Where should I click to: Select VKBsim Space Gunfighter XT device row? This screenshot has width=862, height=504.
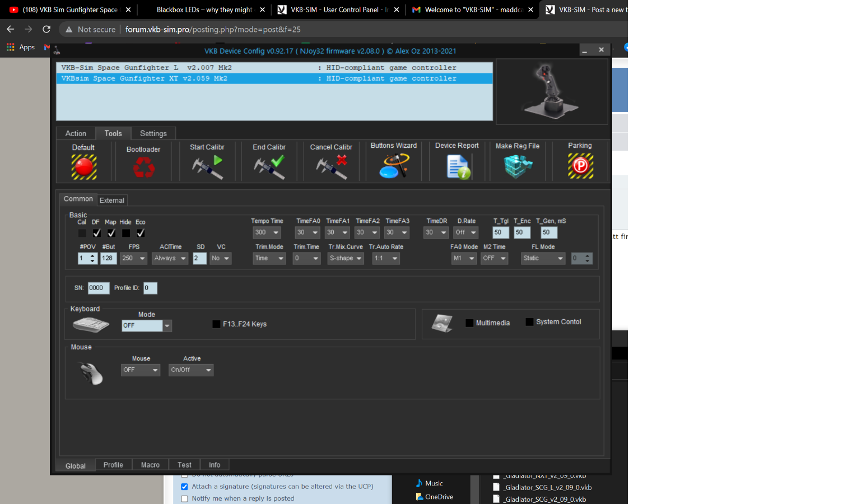click(x=274, y=78)
